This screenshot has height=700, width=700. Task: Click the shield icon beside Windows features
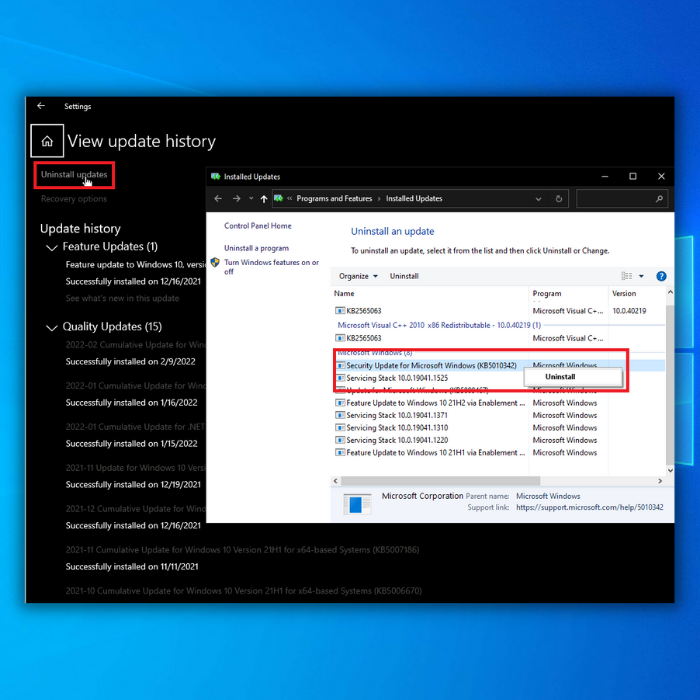pos(215,262)
